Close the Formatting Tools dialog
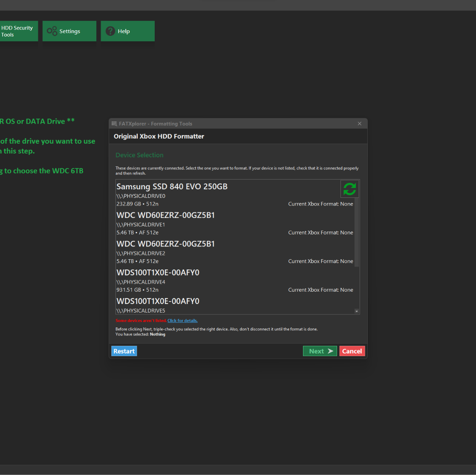The height and width of the screenshot is (475, 476). click(359, 124)
